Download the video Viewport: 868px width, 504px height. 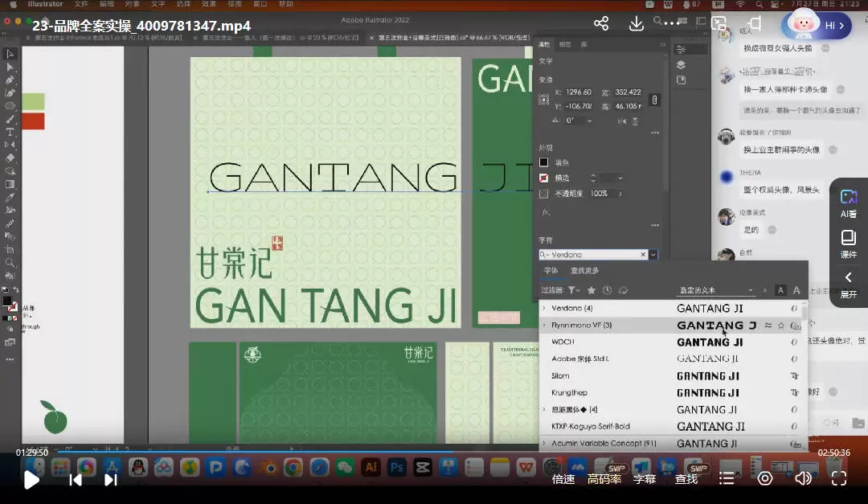click(637, 23)
